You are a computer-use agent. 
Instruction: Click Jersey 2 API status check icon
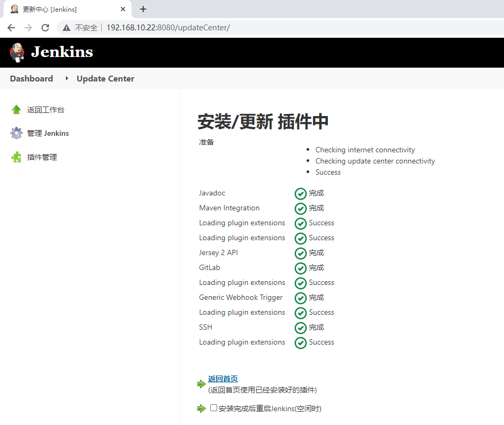tap(301, 253)
